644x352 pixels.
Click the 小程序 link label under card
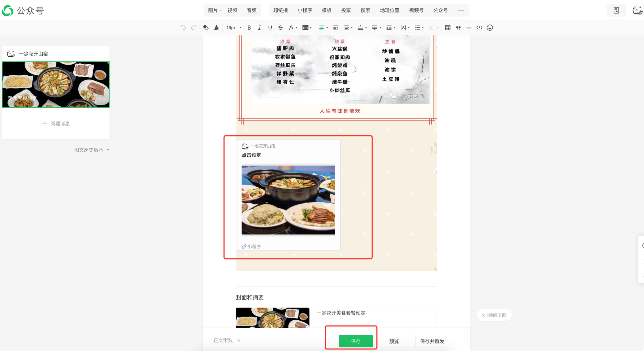click(x=251, y=247)
